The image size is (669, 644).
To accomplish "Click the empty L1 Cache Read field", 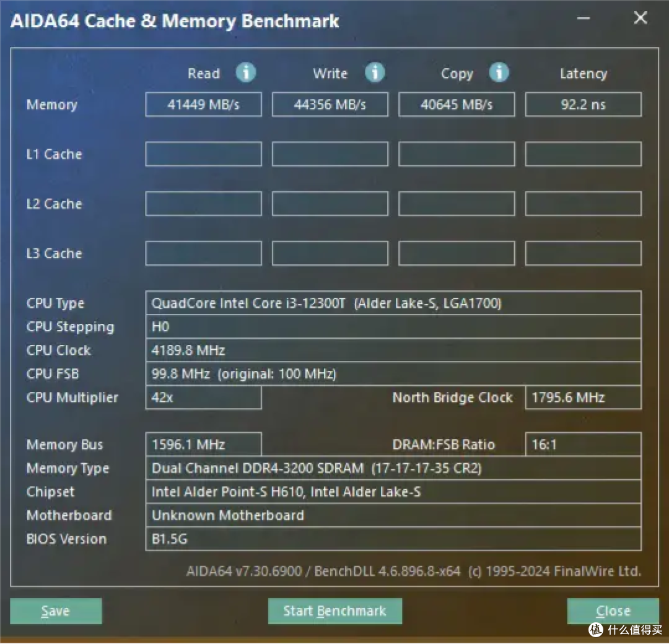I will pos(204,154).
